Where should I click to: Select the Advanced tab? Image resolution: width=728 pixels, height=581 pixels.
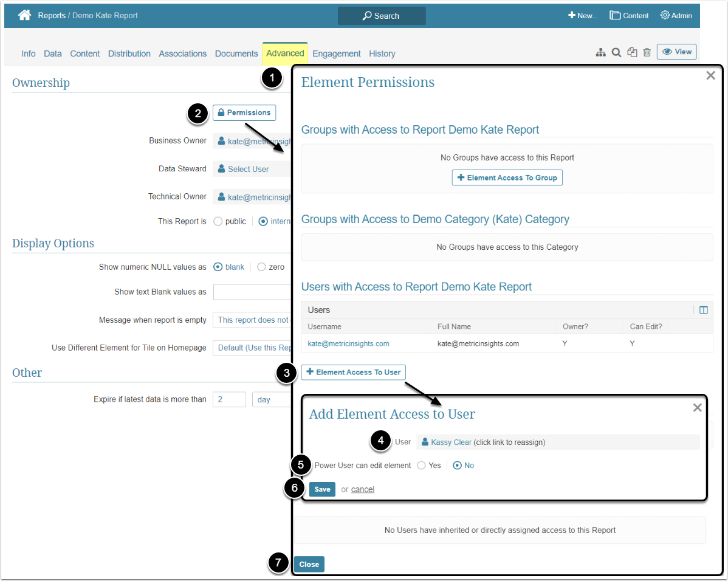pyautogui.click(x=285, y=53)
